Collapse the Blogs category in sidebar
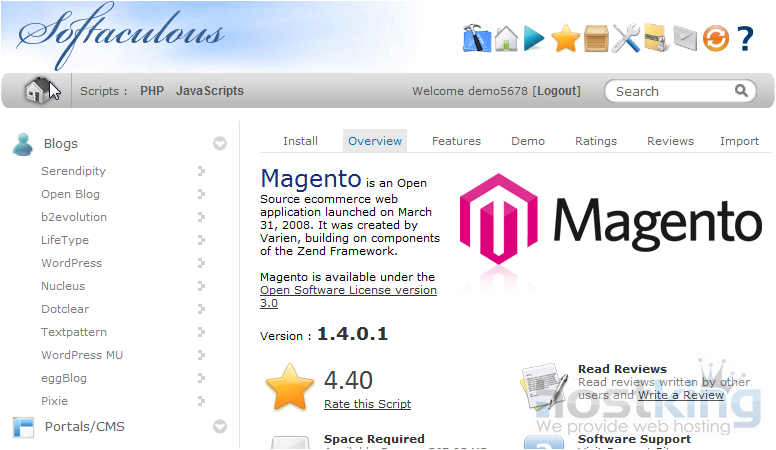The image size is (776, 450). click(220, 144)
